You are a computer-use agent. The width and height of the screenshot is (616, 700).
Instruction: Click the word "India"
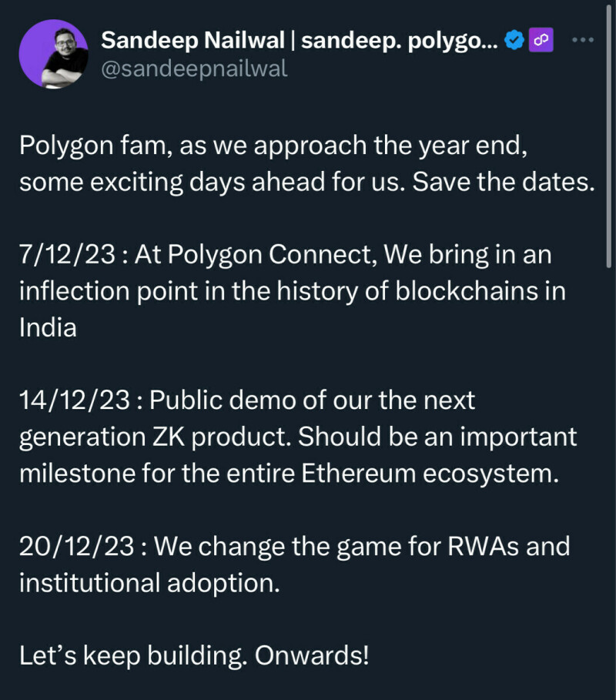point(48,327)
